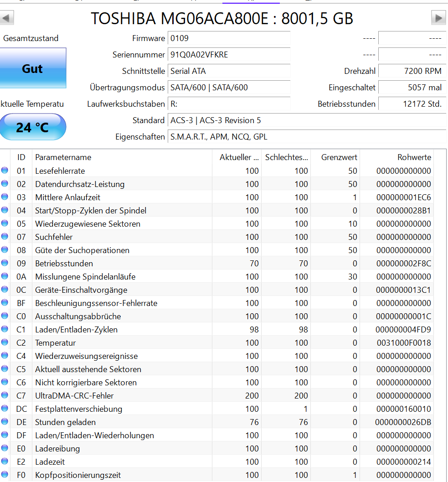The image size is (448, 482).
Task: Select status dot for Güte der Suchoperationen
Action: click(5, 249)
